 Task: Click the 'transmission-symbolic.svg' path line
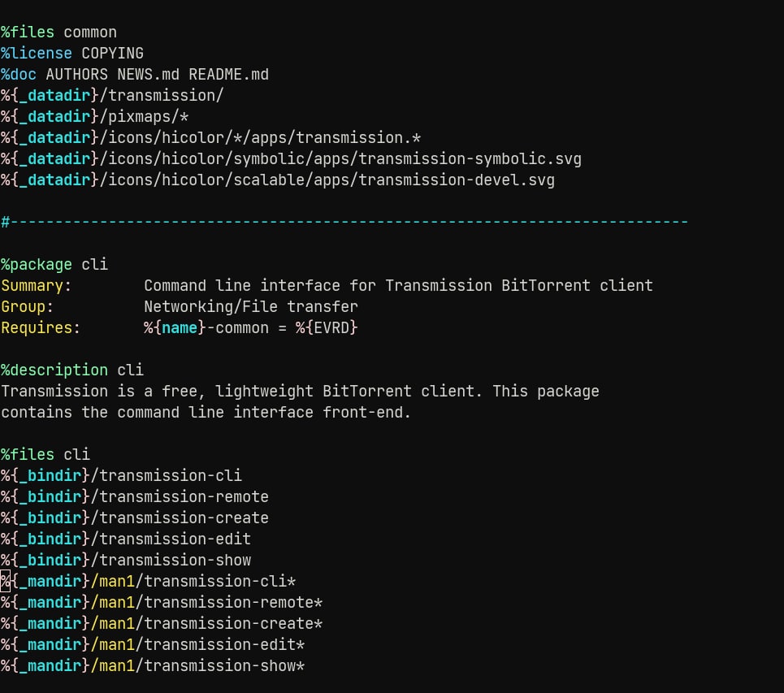(x=292, y=159)
